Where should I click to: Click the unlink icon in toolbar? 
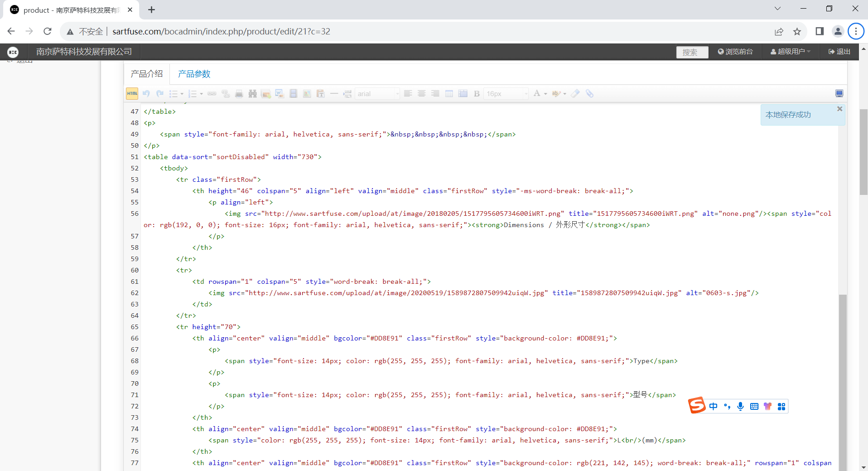pos(226,93)
